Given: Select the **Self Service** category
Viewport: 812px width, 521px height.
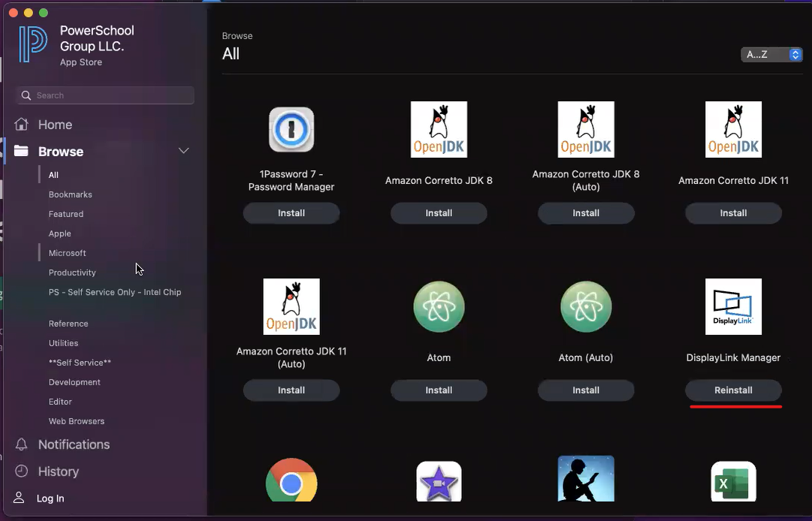Looking at the screenshot, I should pos(80,363).
